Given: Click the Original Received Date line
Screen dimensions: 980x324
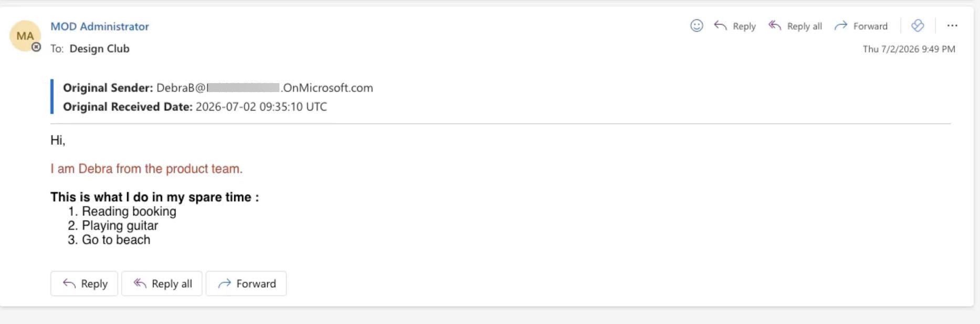Looking at the screenshot, I should coord(195,107).
